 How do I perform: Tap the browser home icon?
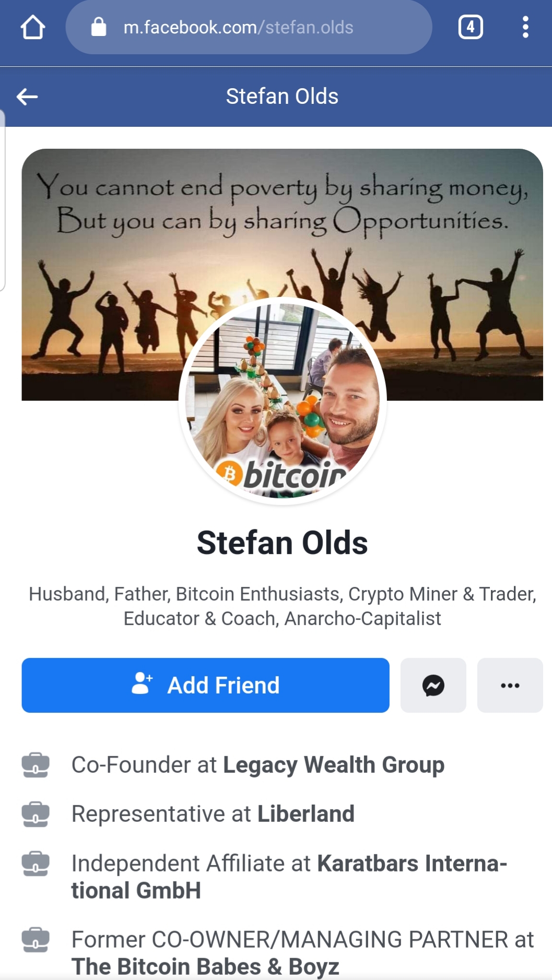click(32, 27)
